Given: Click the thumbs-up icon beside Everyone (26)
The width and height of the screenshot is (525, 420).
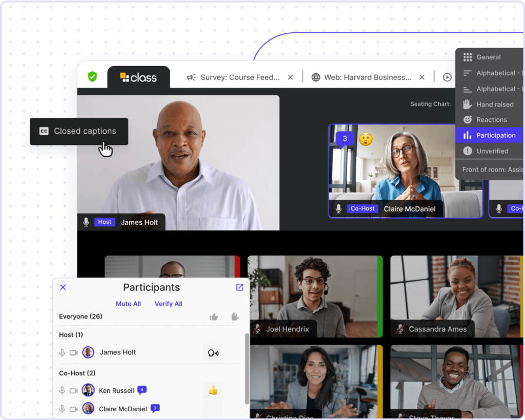Looking at the screenshot, I should coord(214,317).
